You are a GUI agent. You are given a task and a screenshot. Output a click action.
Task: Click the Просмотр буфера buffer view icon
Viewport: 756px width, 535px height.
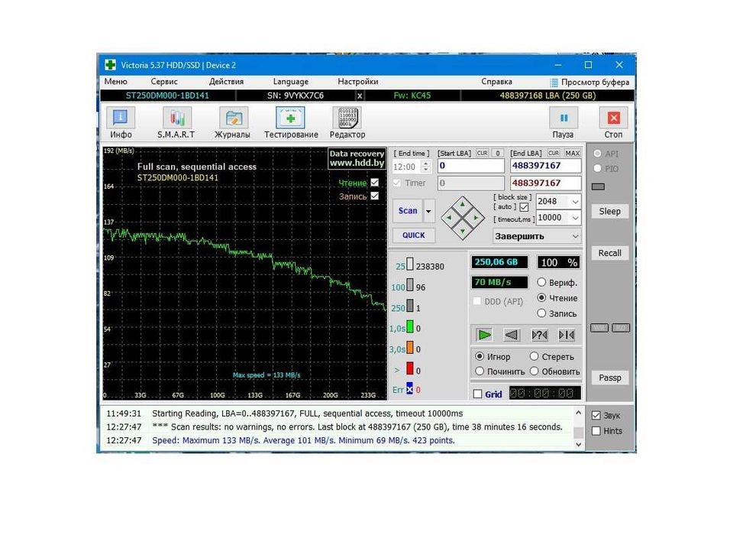click(554, 82)
